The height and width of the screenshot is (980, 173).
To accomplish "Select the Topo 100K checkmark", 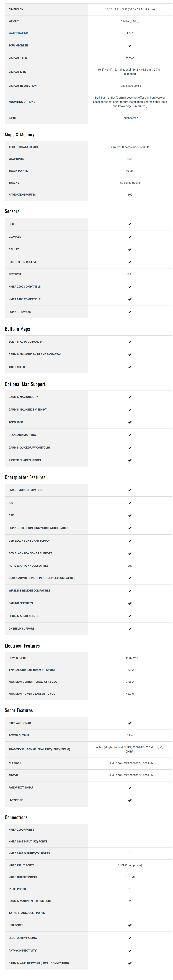I will click(130, 422).
